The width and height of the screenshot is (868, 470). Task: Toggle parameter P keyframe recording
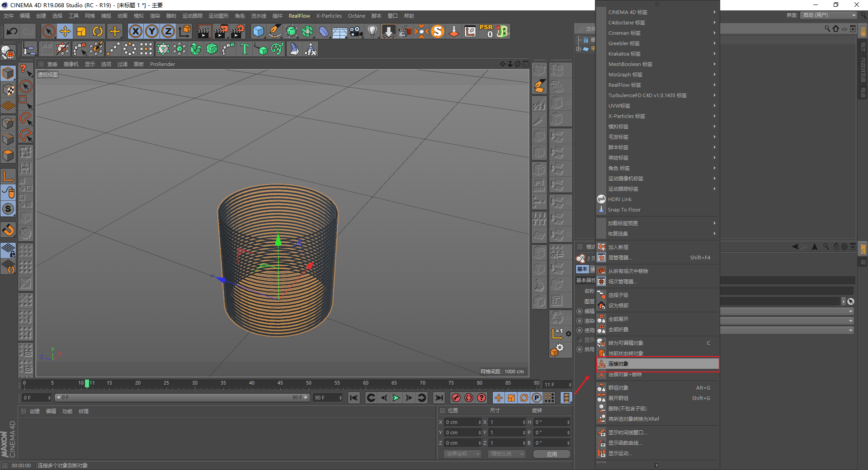point(537,398)
